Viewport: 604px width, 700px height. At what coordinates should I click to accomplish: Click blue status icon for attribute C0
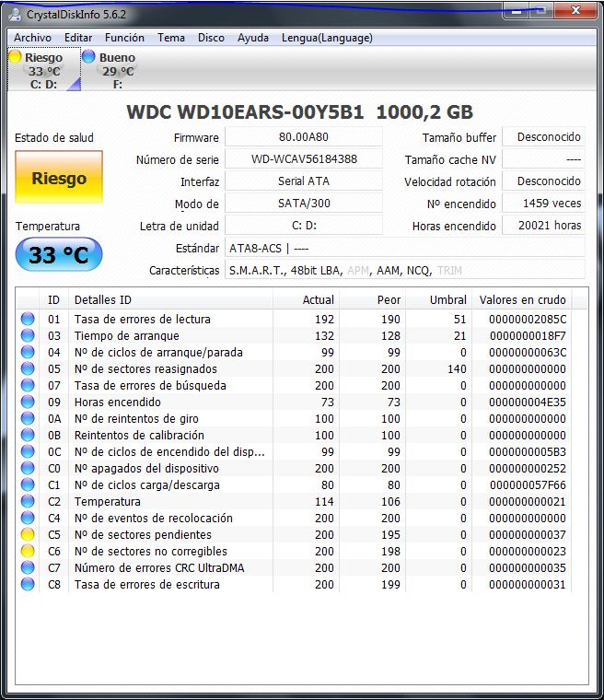pos(28,468)
